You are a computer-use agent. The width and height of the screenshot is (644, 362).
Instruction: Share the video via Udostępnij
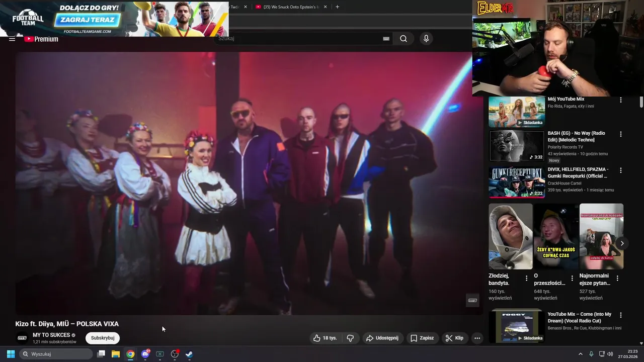tap(382, 338)
